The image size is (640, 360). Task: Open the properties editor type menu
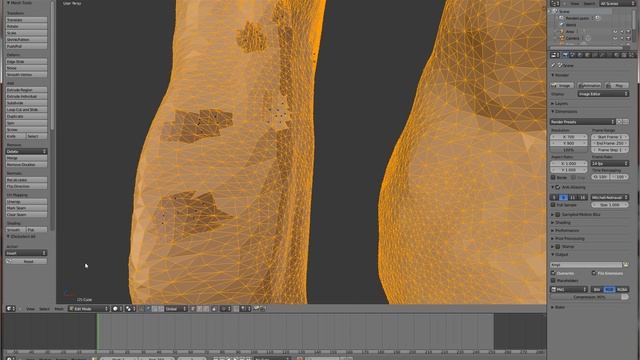[555, 55]
